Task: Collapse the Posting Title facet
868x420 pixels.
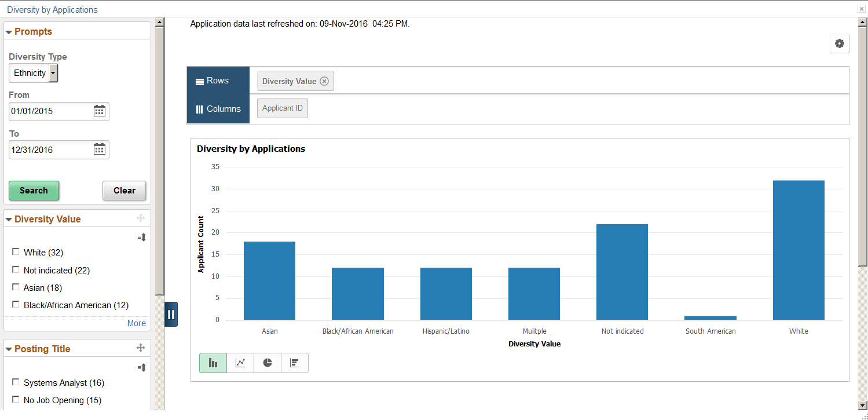Action: (x=9, y=349)
